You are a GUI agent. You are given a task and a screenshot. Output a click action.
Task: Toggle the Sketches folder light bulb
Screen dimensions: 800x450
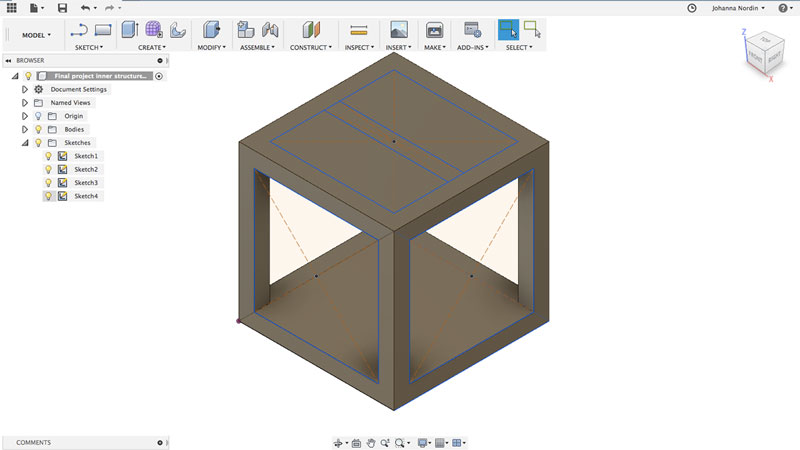pos(38,142)
